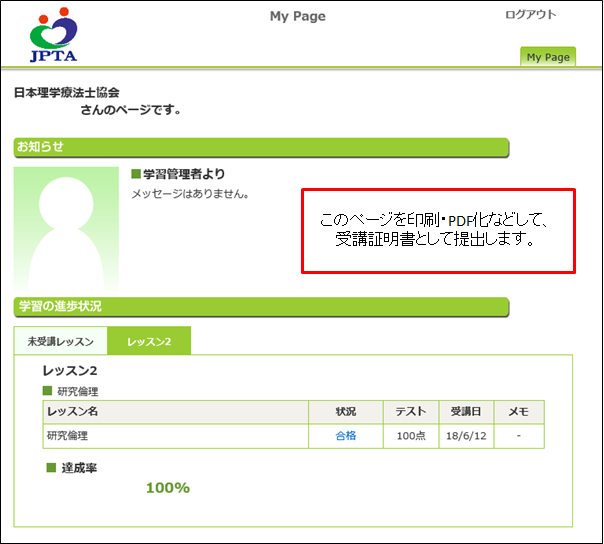Click the さんのページです。 text
This screenshot has width=604, height=544.
[131, 110]
